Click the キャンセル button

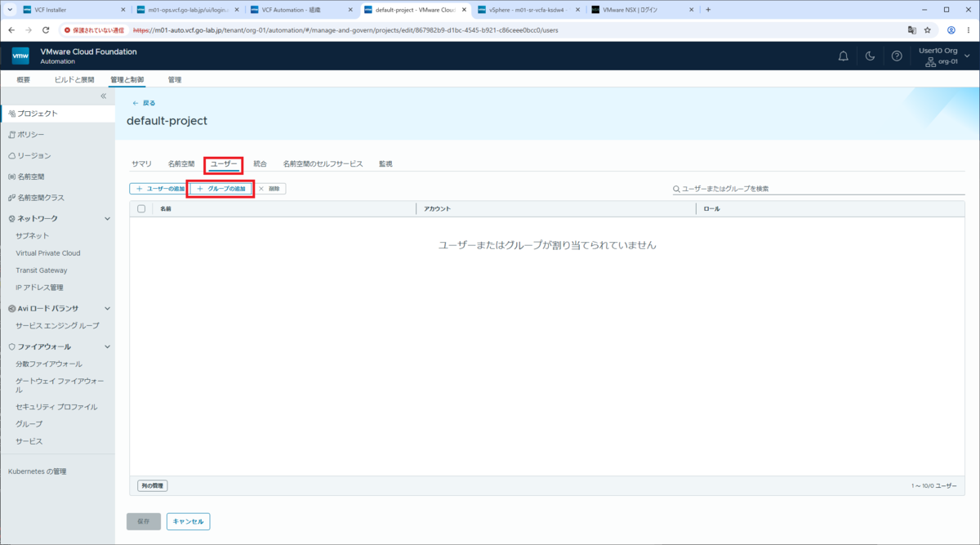coord(189,520)
